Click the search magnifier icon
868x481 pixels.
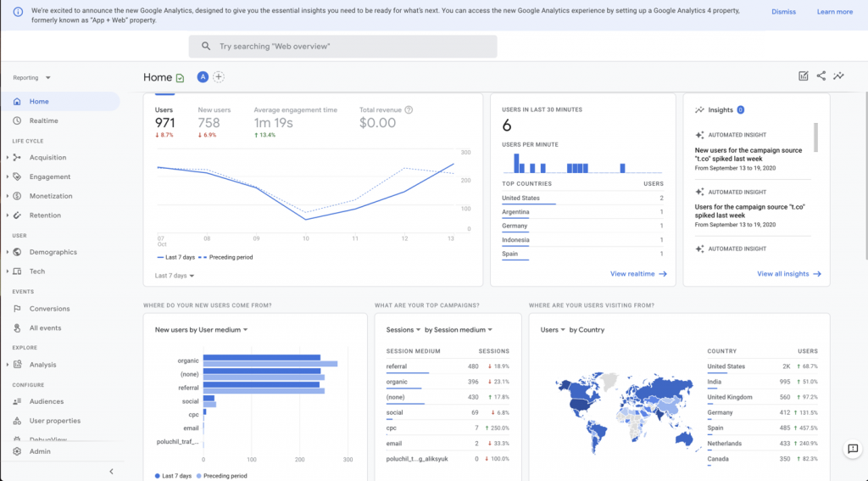(x=206, y=46)
